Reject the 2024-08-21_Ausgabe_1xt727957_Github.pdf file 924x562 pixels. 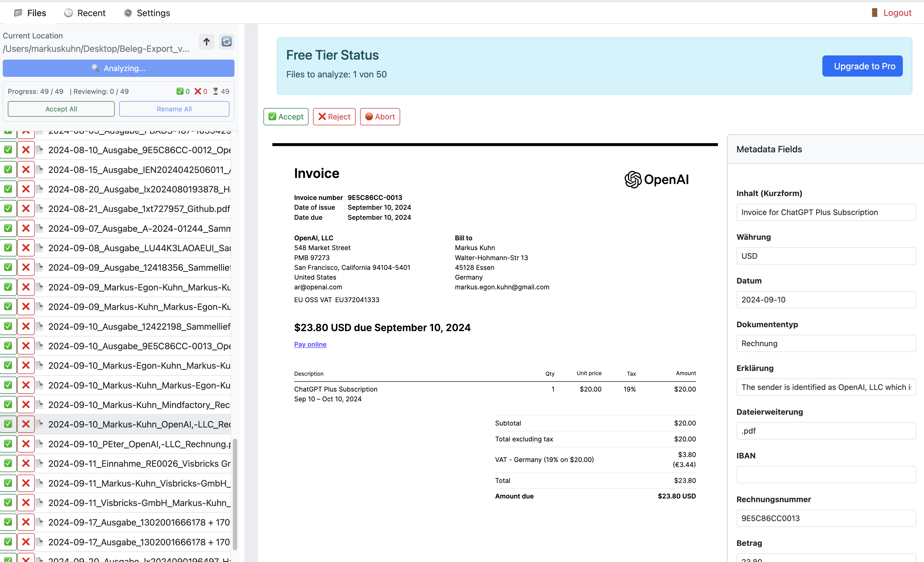click(x=26, y=209)
